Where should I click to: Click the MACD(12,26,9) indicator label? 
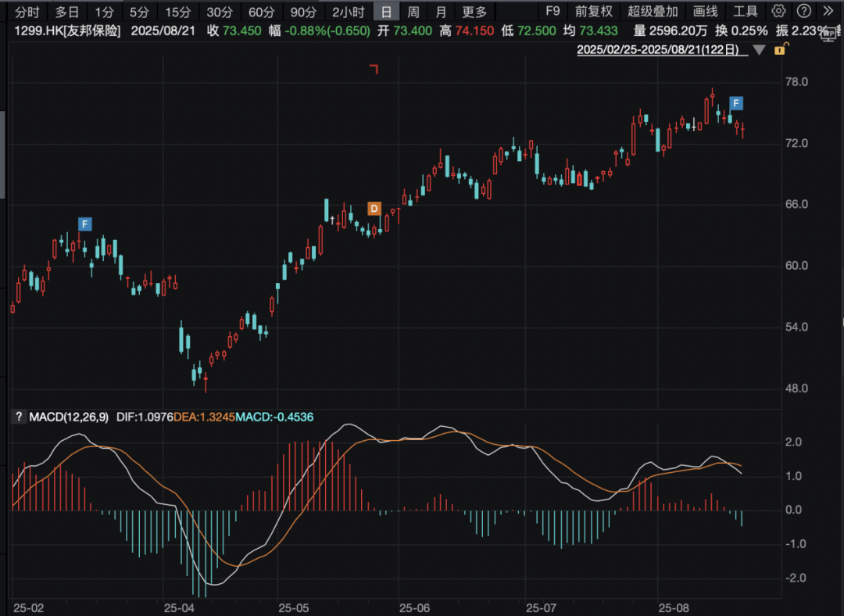(69, 417)
